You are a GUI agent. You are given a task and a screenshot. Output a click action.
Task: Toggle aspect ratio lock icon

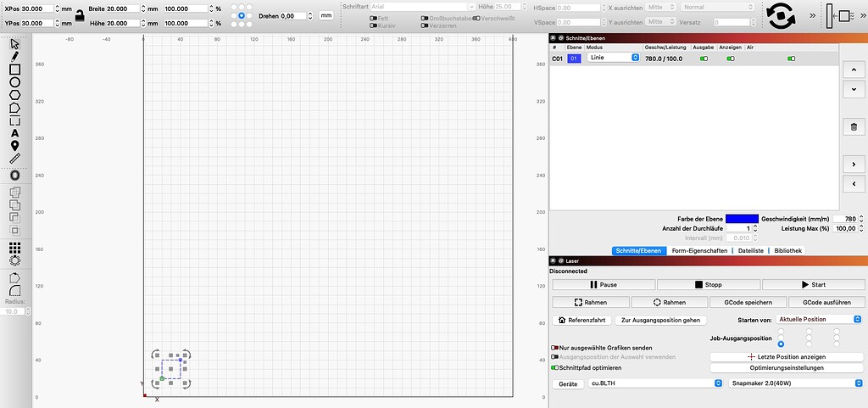(80, 15)
